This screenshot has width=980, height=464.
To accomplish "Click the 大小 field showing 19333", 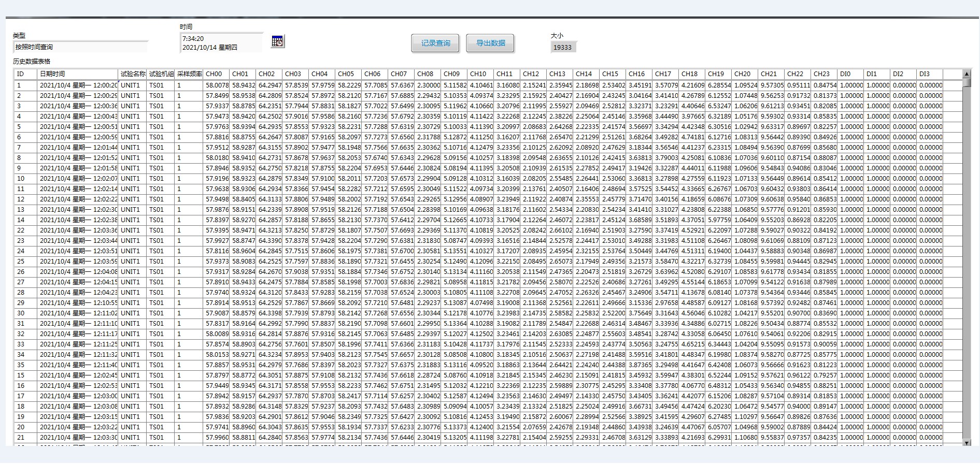I will (x=563, y=47).
